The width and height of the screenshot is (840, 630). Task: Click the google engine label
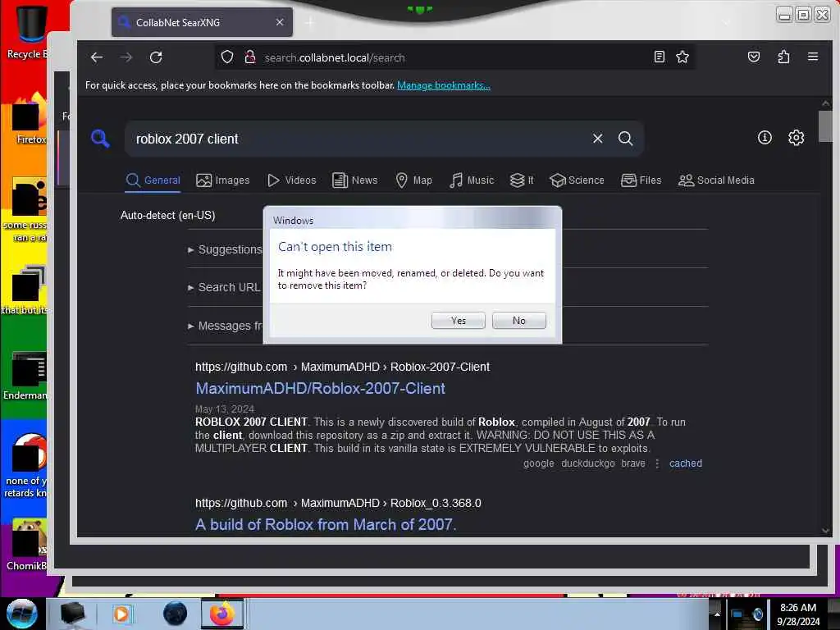coord(538,463)
